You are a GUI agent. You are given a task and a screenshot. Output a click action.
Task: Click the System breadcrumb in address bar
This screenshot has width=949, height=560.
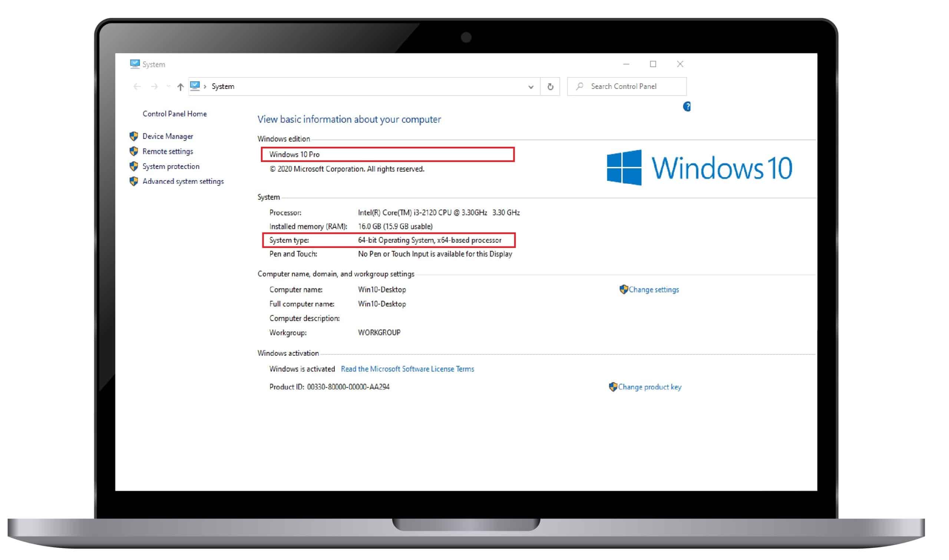[223, 86]
